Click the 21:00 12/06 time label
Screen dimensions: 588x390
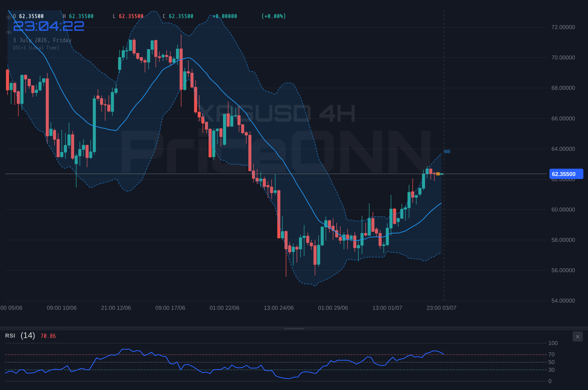click(x=116, y=308)
